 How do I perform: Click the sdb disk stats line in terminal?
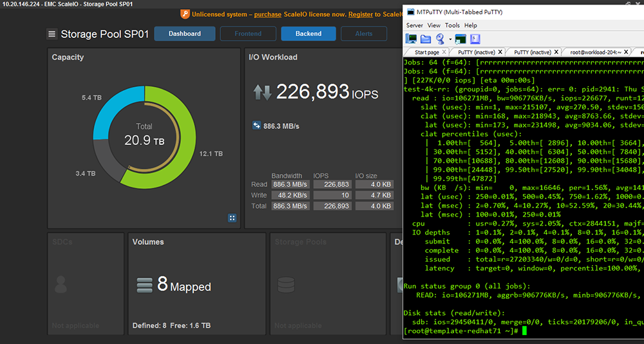click(530, 322)
